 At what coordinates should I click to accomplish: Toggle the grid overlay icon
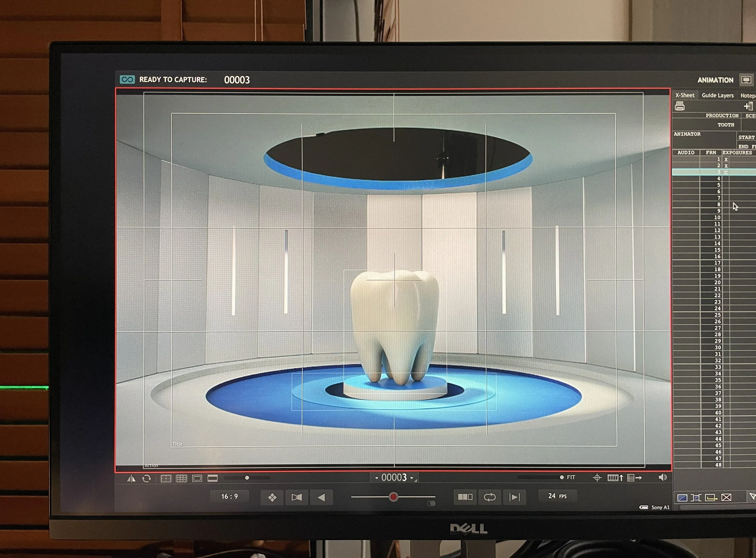tap(182, 478)
